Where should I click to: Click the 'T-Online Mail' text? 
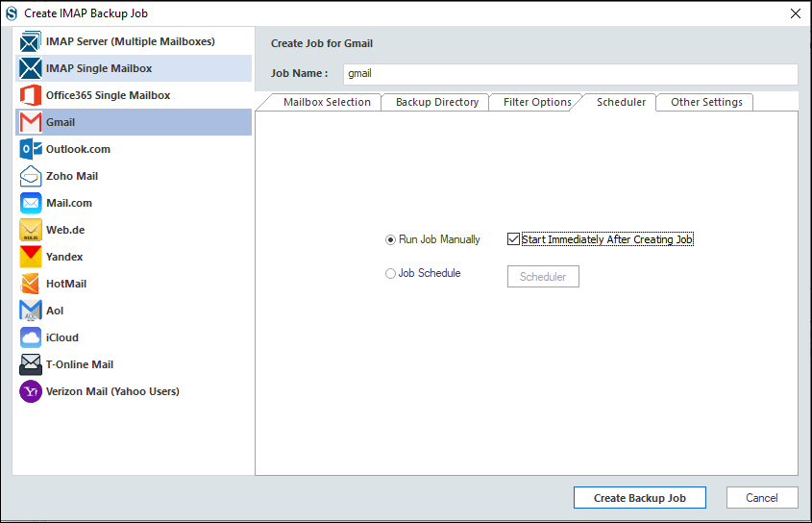[80, 365]
